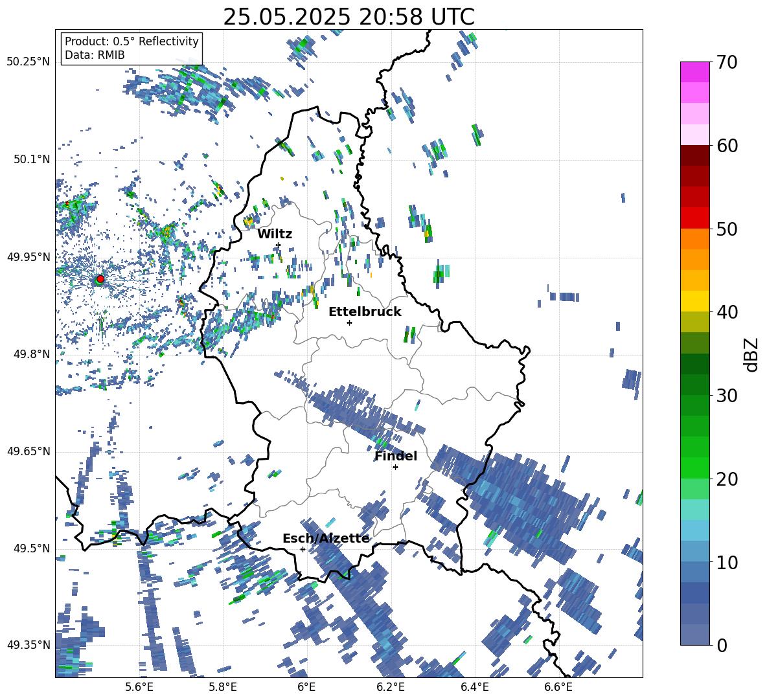
Task: Click the 70 colorbar tick label
Action: [727, 63]
